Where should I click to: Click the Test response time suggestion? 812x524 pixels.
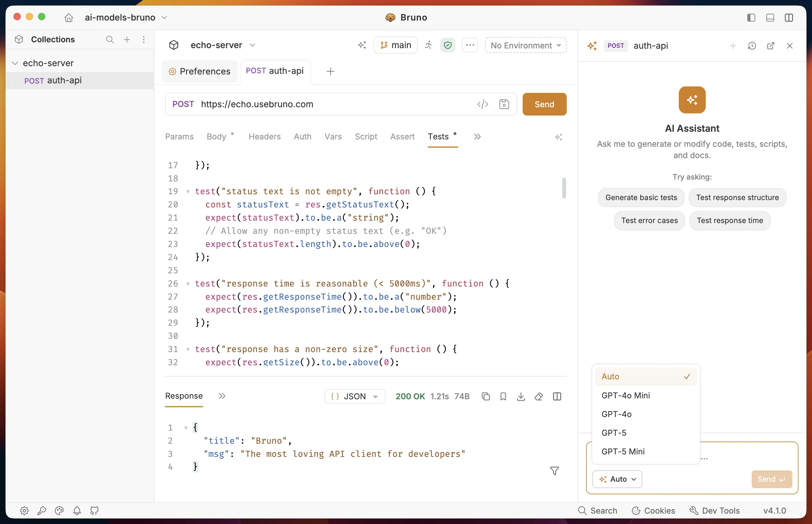730,221
